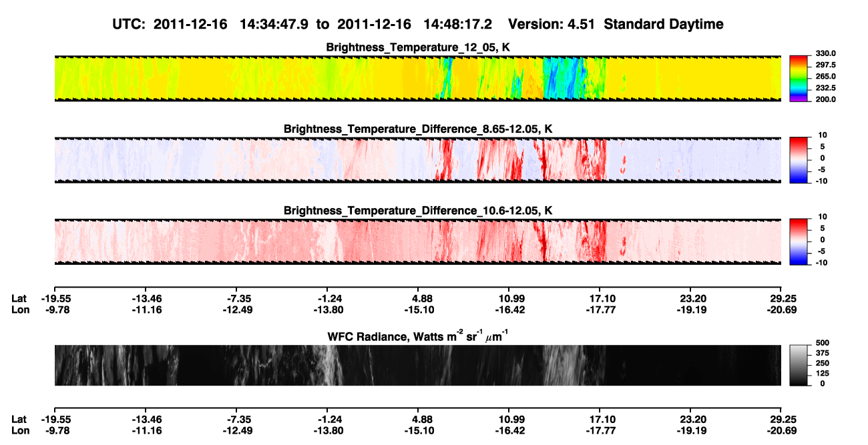Viewport: 868px width, 445px height.
Task: Click the 'Version: 4.51' text in the title
Action: (x=551, y=24)
